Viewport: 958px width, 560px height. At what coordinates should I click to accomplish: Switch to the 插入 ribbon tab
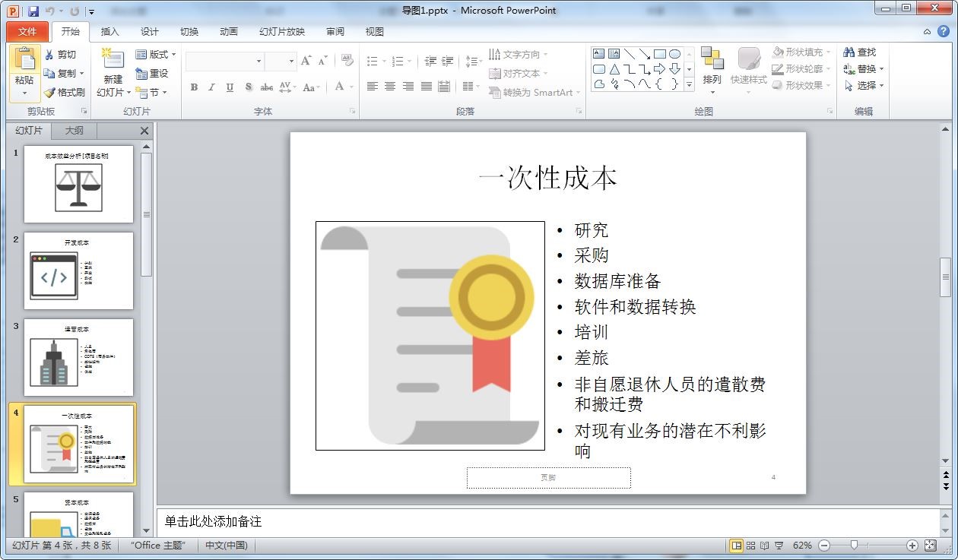[x=109, y=31]
